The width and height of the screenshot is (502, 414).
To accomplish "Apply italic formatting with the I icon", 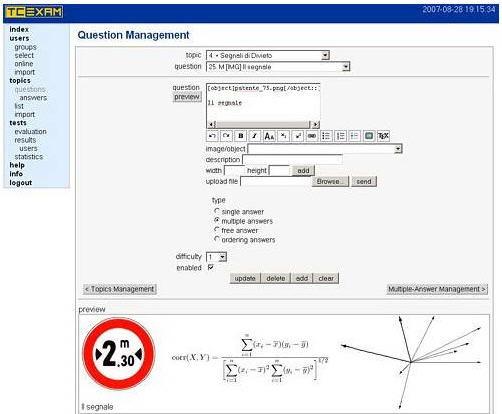I will pos(255,136).
